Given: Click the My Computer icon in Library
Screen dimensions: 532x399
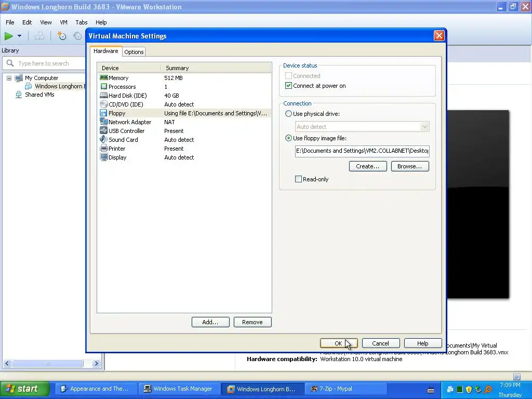Looking at the screenshot, I should coord(19,78).
